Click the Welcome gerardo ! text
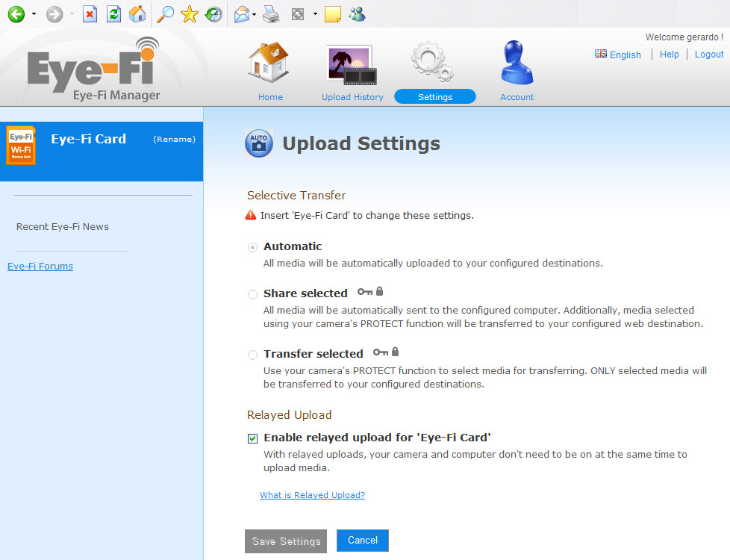This screenshot has width=730, height=560. pyautogui.click(x=684, y=37)
